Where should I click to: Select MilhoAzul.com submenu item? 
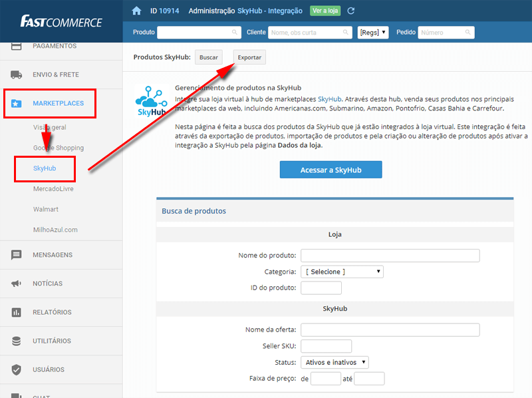[x=55, y=230]
